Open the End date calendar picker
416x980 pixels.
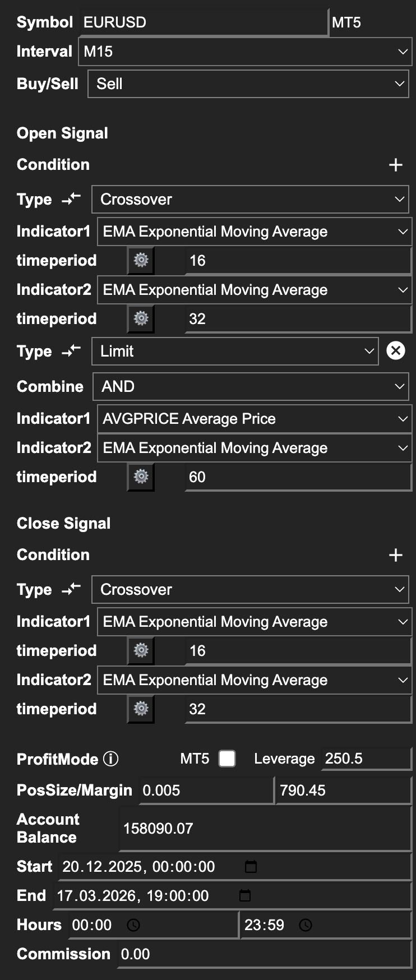pos(245,895)
